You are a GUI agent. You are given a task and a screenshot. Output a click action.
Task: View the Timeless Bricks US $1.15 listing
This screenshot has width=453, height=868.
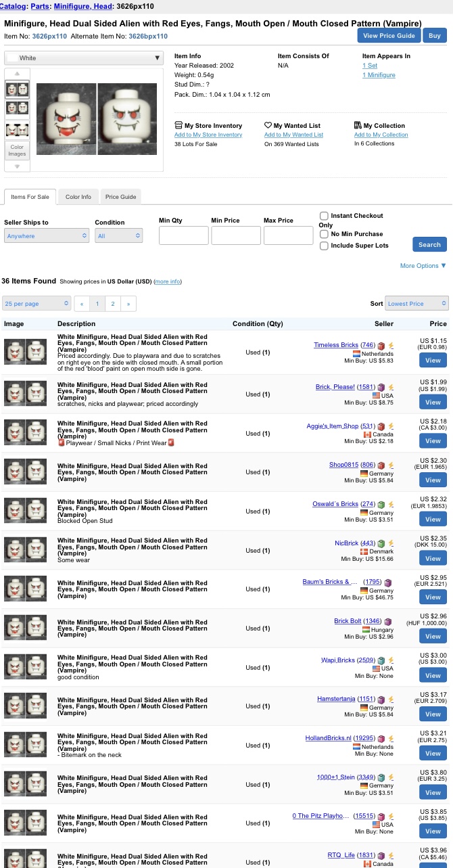click(433, 361)
